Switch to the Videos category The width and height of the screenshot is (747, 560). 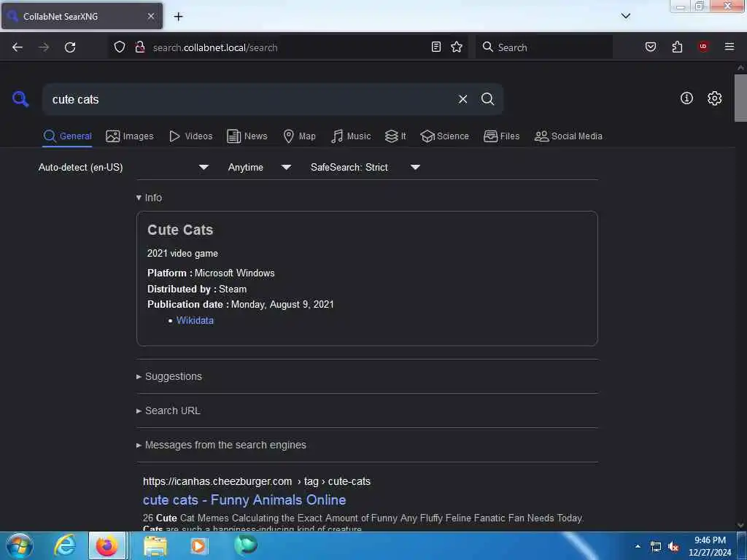[x=191, y=136]
